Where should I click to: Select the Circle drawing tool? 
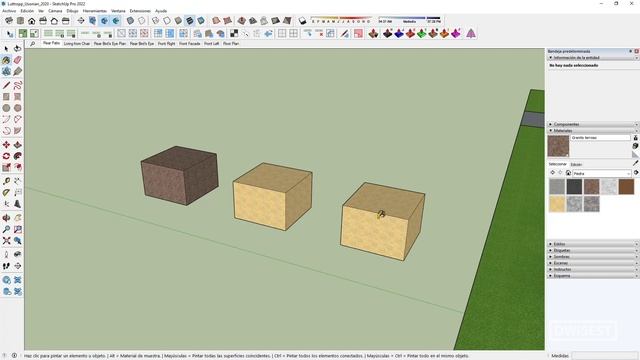coord(6,108)
